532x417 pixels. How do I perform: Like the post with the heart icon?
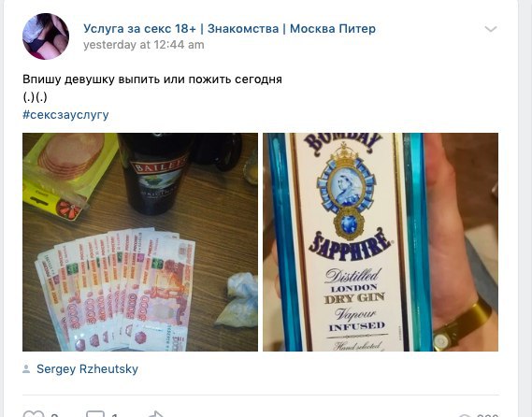pos(34,414)
